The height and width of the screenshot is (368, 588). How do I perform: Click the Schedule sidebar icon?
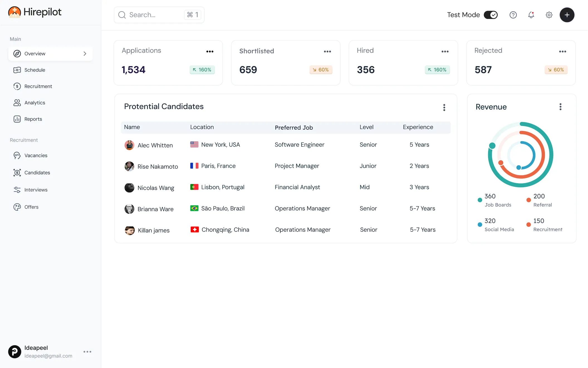17,70
